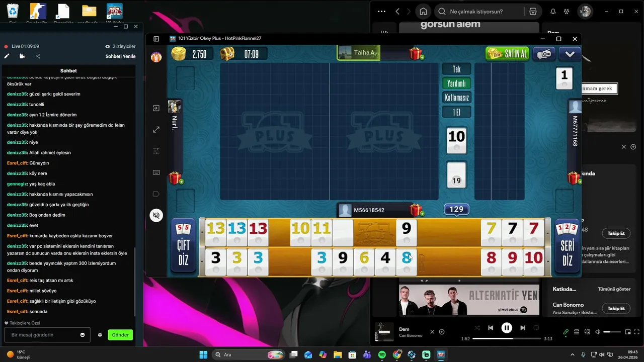Click the chat message input field

click(x=47, y=335)
